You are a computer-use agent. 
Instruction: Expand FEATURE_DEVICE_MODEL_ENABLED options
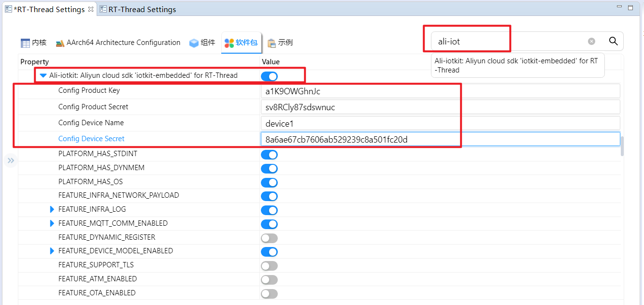(x=52, y=251)
